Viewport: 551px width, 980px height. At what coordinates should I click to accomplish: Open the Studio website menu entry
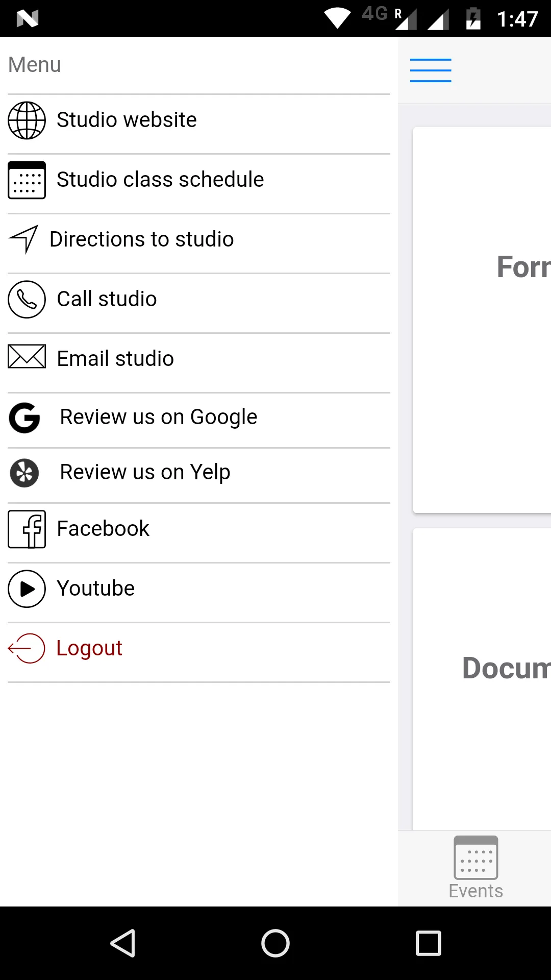click(x=199, y=124)
